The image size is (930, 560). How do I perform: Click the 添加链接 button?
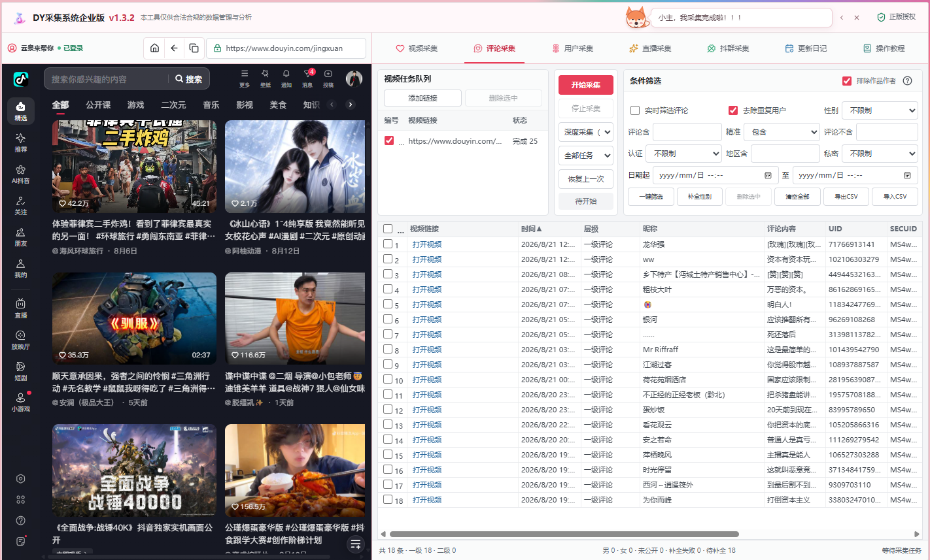tap(422, 98)
